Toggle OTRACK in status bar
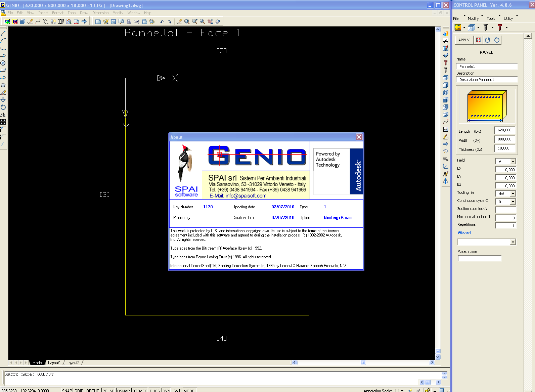Image resolution: width=535 pixels, height=392 pixels. (139, 390)
